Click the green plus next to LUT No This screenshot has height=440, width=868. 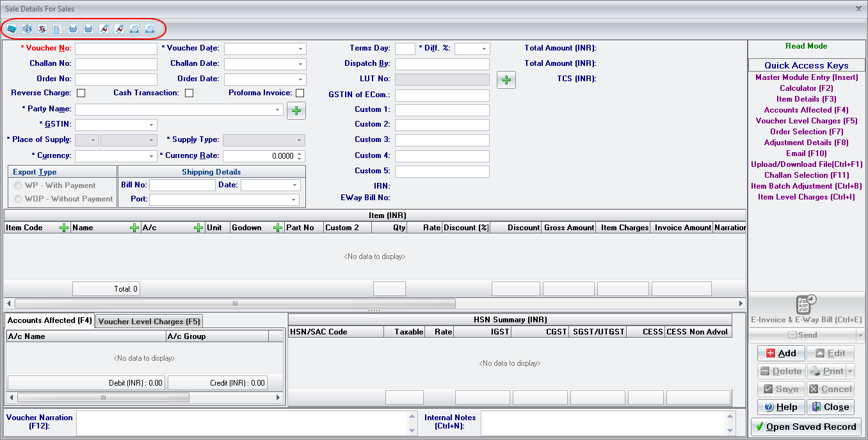pyautogui.click(x=506, y=80)
